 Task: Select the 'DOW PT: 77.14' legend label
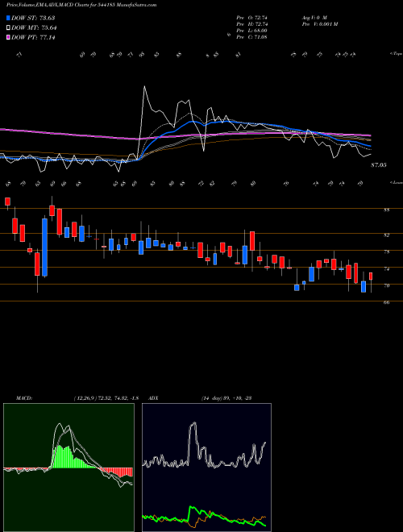click(33, 38)
